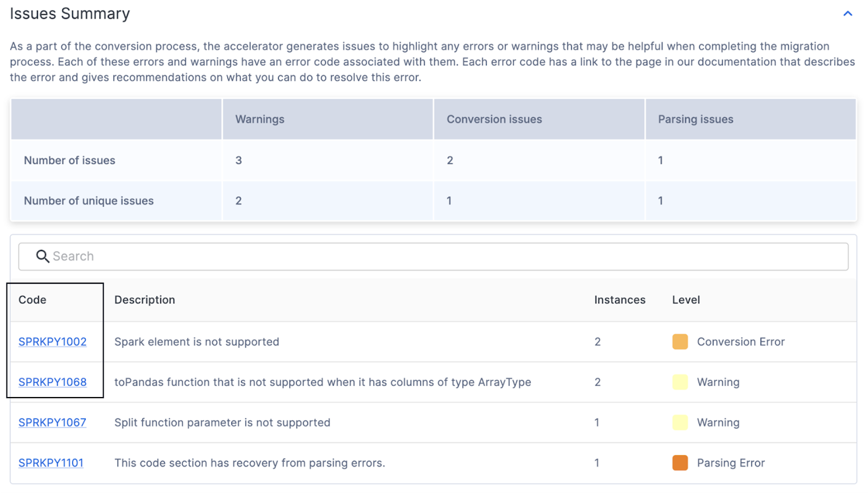Open the SPRKPY1068 documentation link

[53, 382]
